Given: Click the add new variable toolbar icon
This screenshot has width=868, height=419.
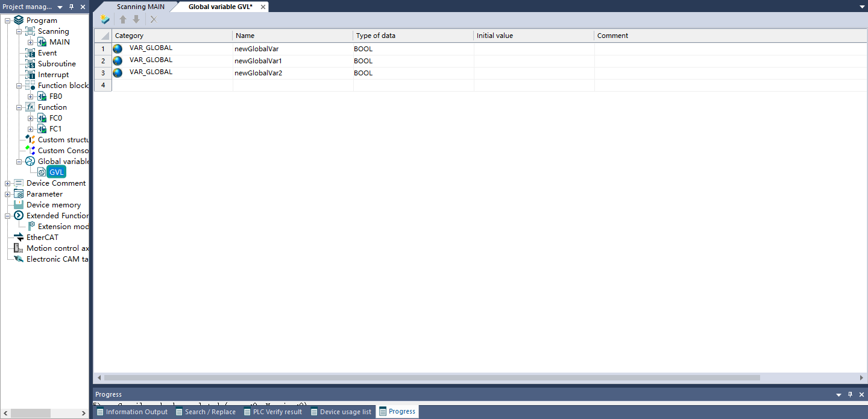Looking at the screenshot, I should (105, 19).
